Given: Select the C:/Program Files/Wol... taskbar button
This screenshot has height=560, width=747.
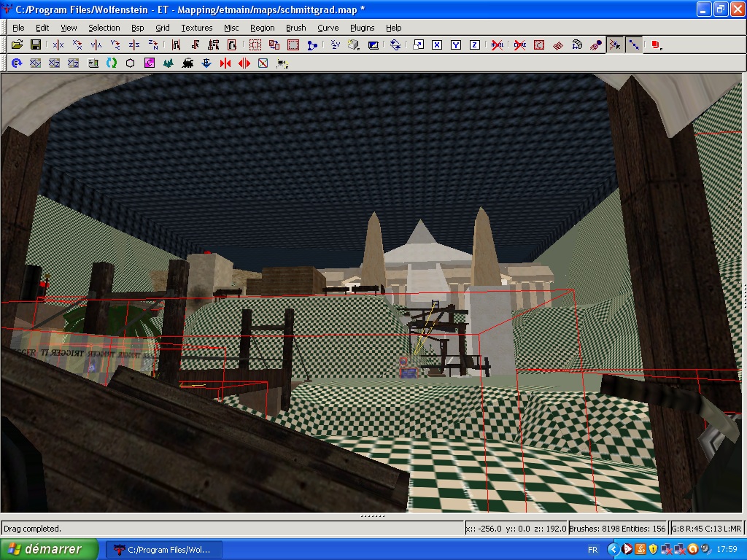Looking at the screenshot, I should tap(163, 550).
